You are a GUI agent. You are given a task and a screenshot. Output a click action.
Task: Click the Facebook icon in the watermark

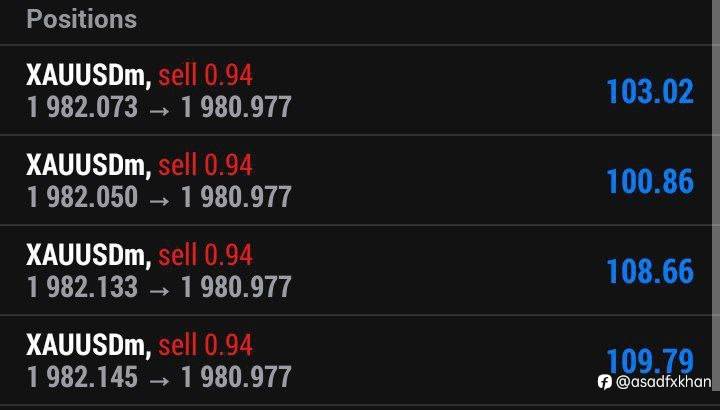tap(604, 382)
